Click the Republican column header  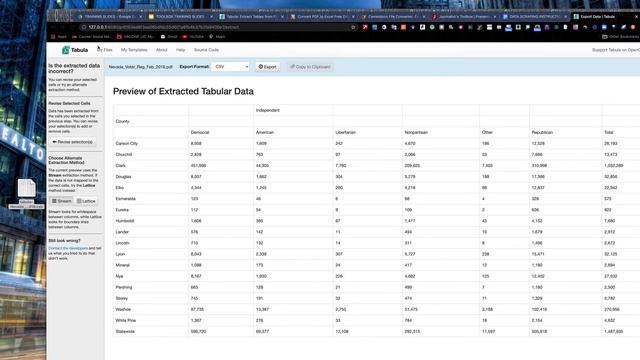542,132
